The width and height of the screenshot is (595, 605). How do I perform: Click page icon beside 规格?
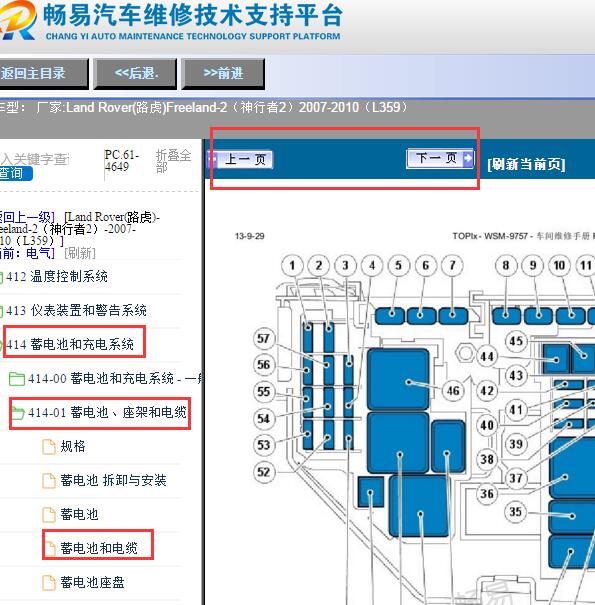pos(49,447)
